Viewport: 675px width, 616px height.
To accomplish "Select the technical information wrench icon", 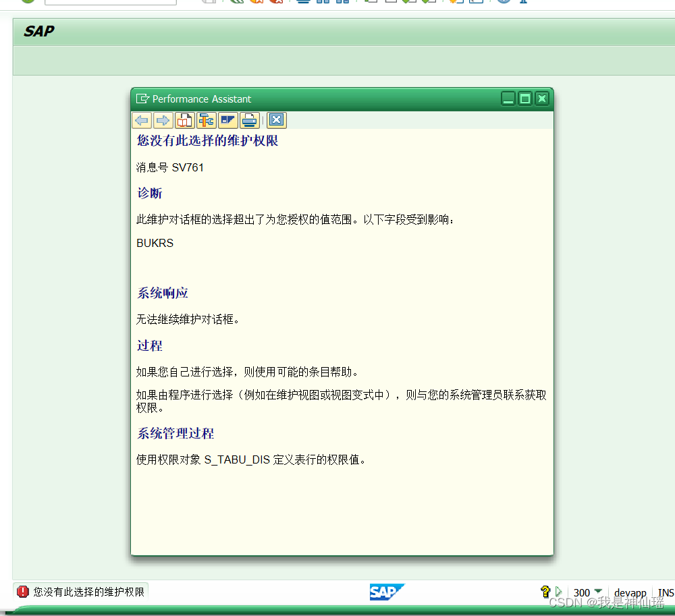I will pyautogui.click(x=206, y=119).
